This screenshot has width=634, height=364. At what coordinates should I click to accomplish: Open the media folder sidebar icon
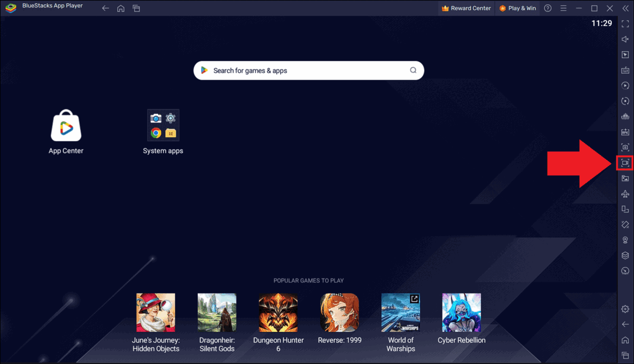625,178
